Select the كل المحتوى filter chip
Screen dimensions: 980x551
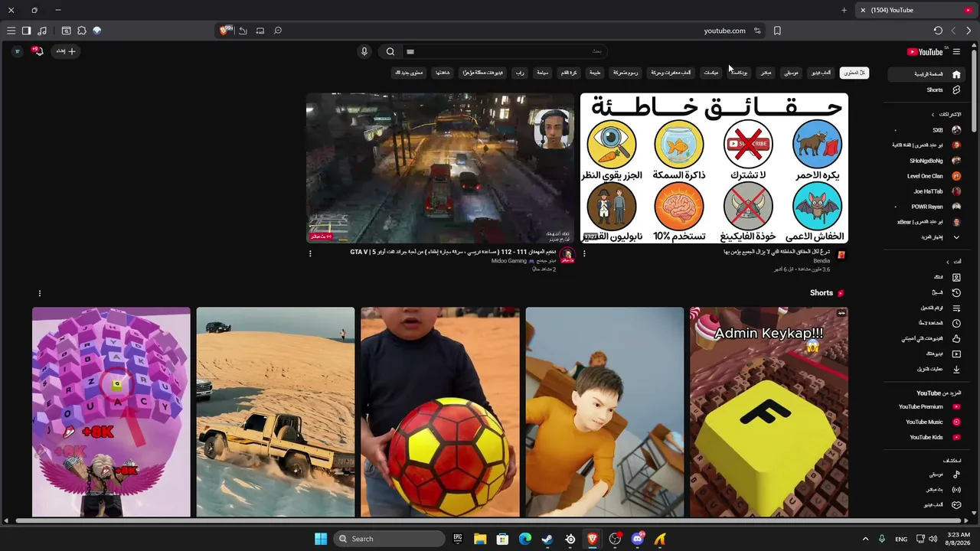point(854,73)
